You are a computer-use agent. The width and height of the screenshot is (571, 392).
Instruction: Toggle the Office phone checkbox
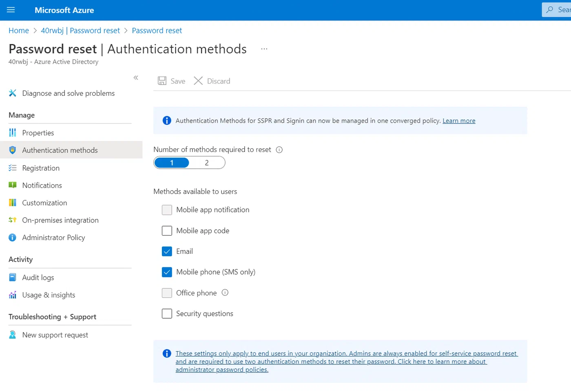click(x=167, y=293)
